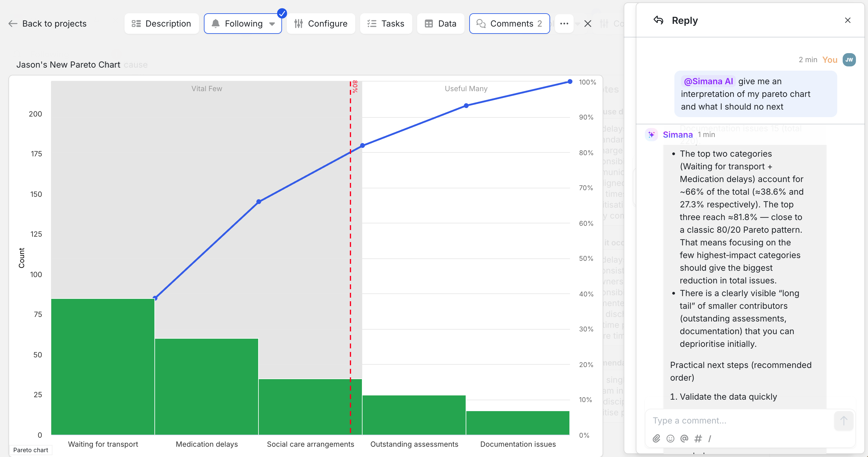868x457 pixels.
Task: Click the Back to projects arrow icon
Action: click(13, 24)
